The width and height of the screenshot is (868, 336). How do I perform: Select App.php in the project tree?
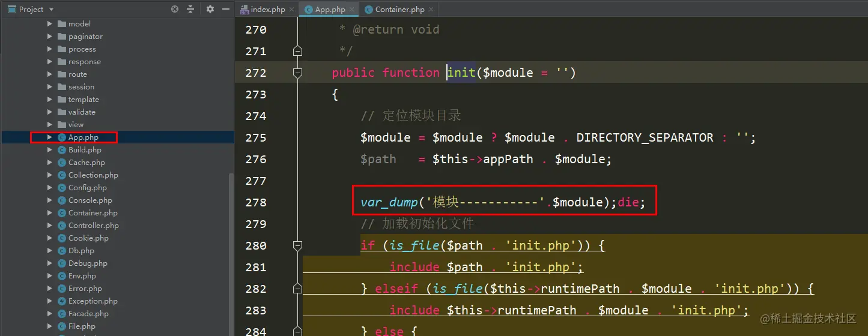(x=83, y=137)
